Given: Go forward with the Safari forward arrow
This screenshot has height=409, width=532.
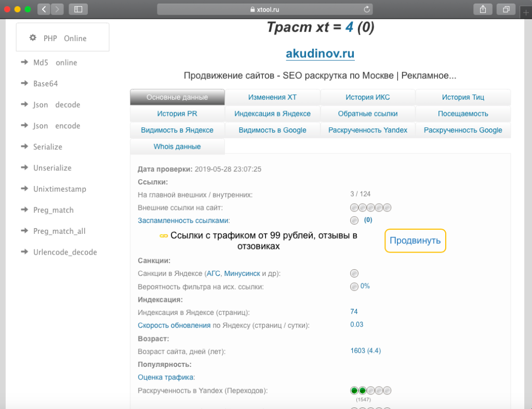Looking at the screenshot, I should pyautogui.click(x=57, y=9).
